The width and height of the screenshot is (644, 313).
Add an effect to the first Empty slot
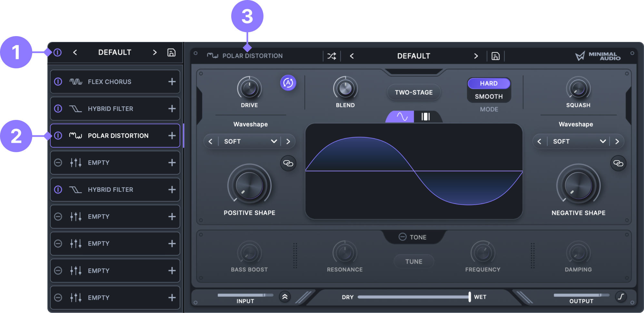coord(172,162)
